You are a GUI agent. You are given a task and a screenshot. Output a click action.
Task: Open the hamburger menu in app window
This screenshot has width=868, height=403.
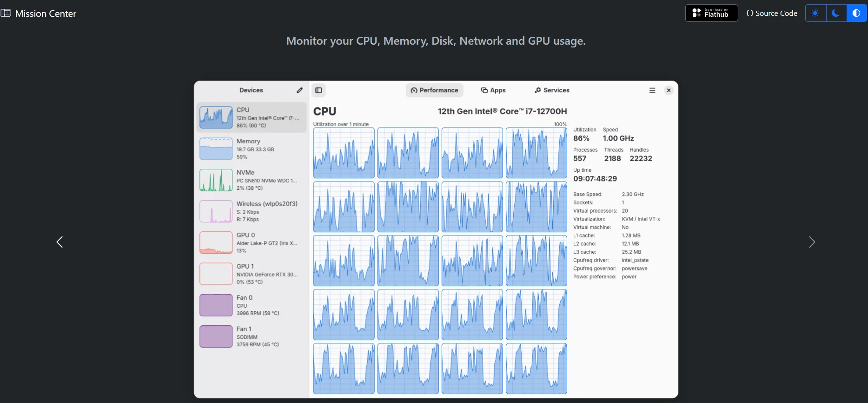point(652,90)
